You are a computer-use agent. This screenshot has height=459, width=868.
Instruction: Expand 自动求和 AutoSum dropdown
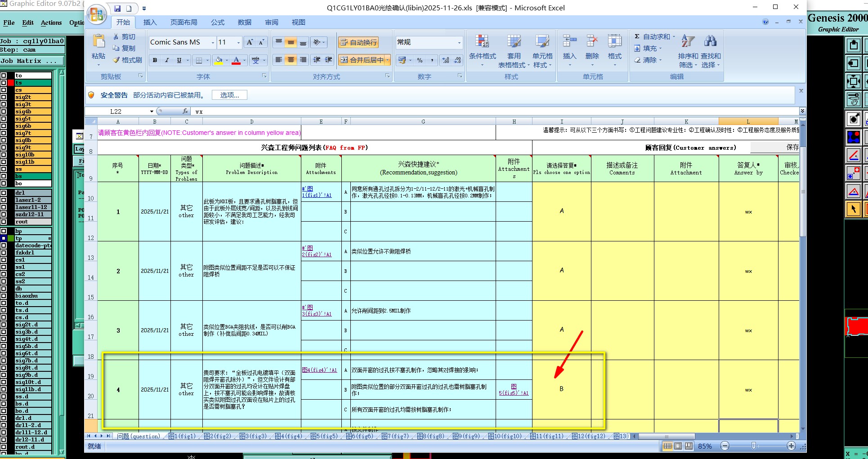pyautogui.click(x=673, y=36)
